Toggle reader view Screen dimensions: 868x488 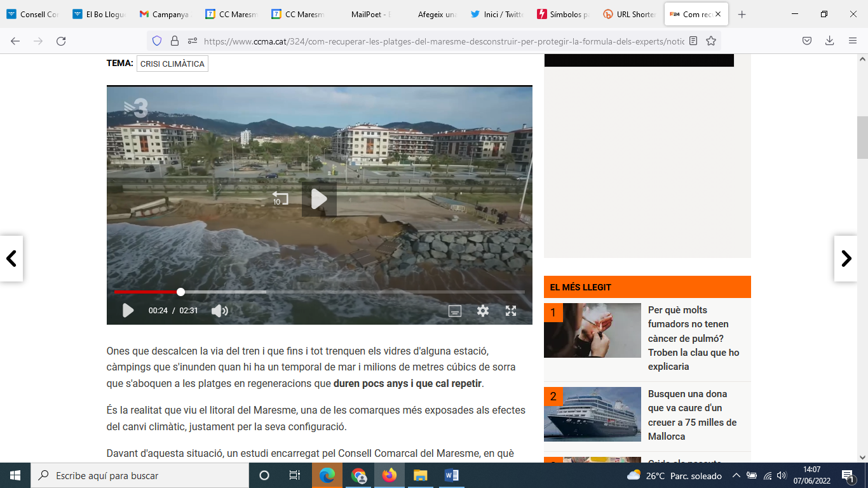click(693, 41)
